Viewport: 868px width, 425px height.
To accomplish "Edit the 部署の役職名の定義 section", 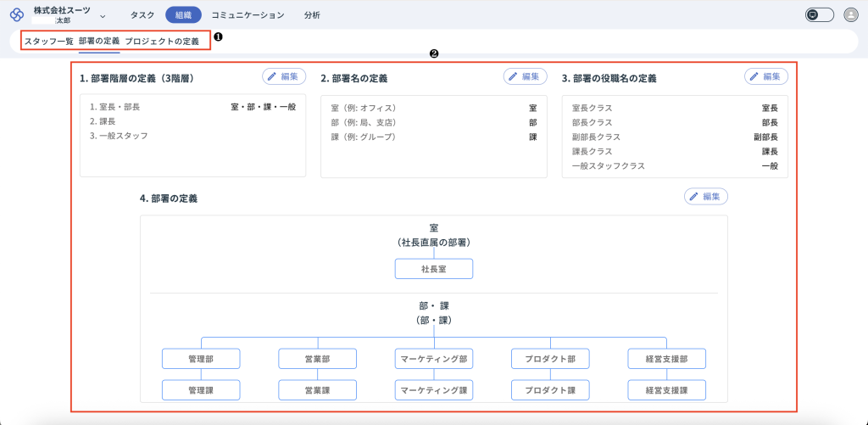I will 766,76.
